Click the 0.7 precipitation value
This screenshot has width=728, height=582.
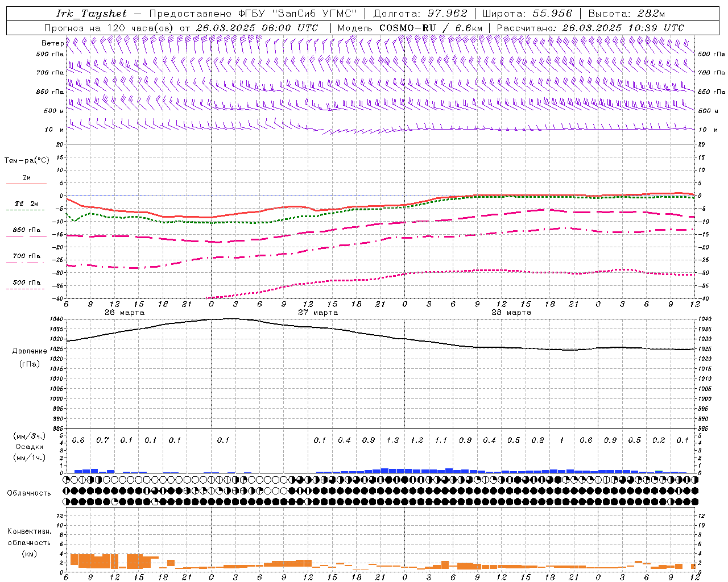[x=102, y=440]
